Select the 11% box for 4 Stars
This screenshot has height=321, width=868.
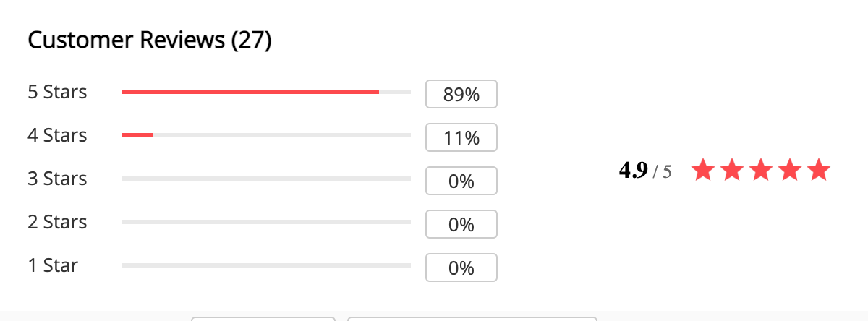click(461, 137)
